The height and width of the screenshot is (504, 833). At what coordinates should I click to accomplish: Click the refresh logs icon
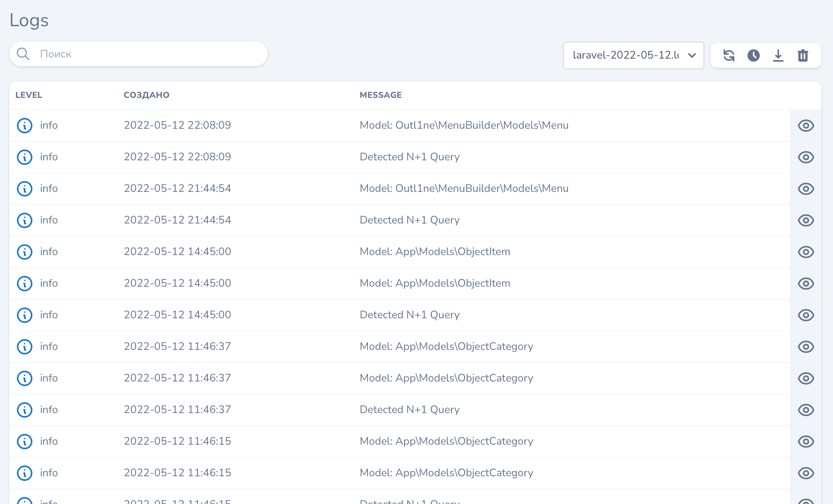click(729, 55)
